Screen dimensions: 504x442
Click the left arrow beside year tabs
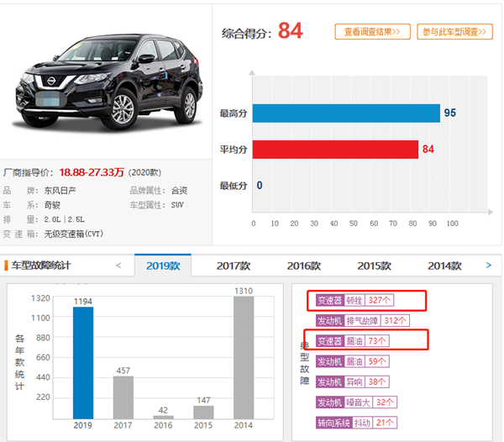(x=118, y=266)
